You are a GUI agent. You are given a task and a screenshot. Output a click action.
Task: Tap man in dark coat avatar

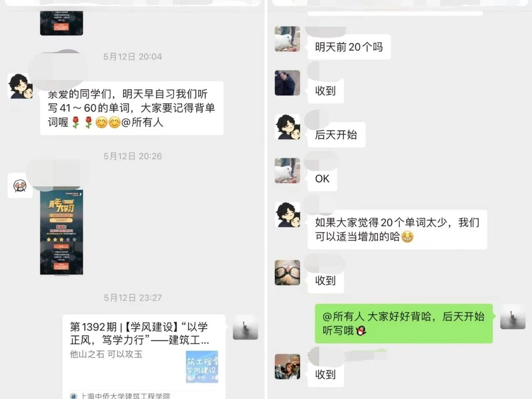[287, 83]
